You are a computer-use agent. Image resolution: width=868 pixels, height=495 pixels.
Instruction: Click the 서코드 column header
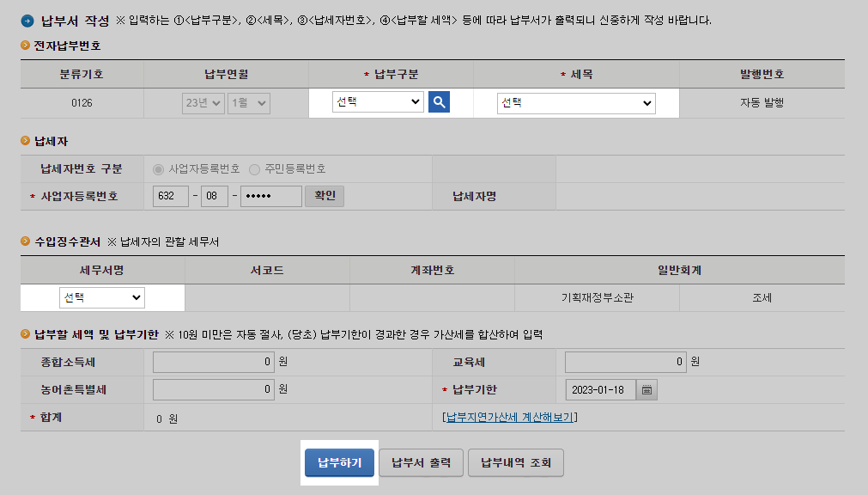(267, 270)
